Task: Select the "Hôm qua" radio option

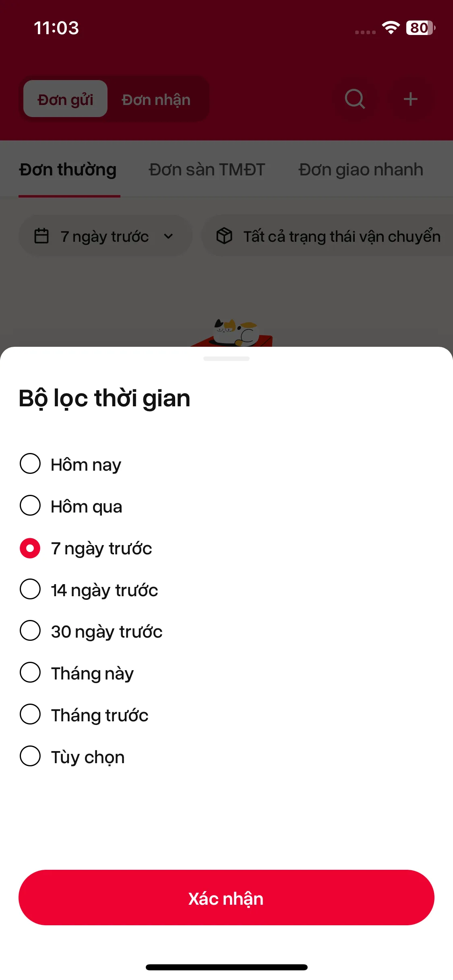Action: coord(30,506)
